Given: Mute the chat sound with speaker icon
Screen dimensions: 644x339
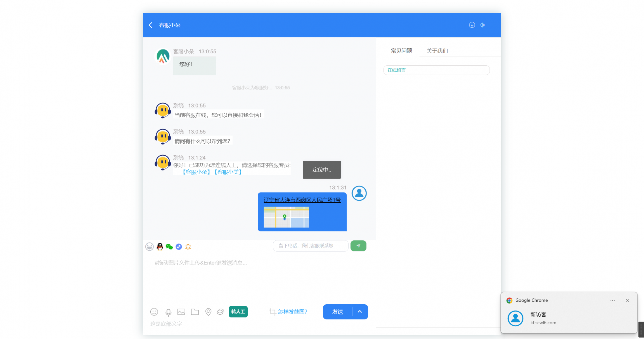Looking at the screenshot, I should [x=482, y=25].
